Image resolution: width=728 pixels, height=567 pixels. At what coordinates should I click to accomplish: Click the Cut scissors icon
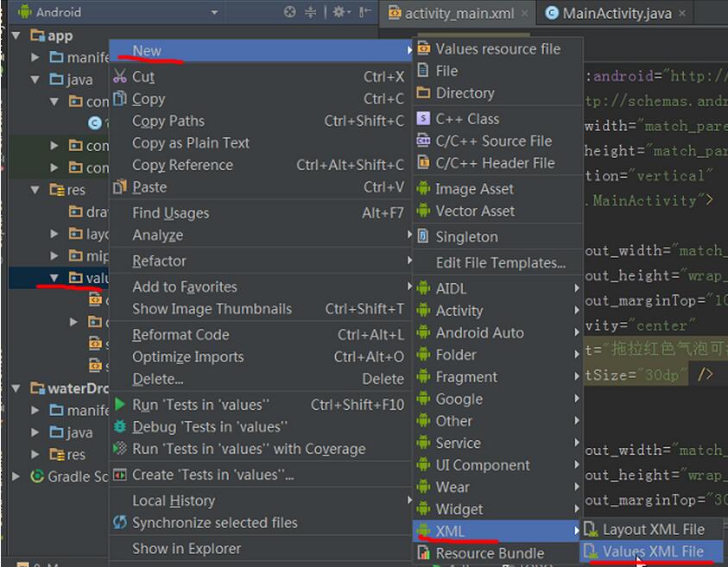coord(119,76)
